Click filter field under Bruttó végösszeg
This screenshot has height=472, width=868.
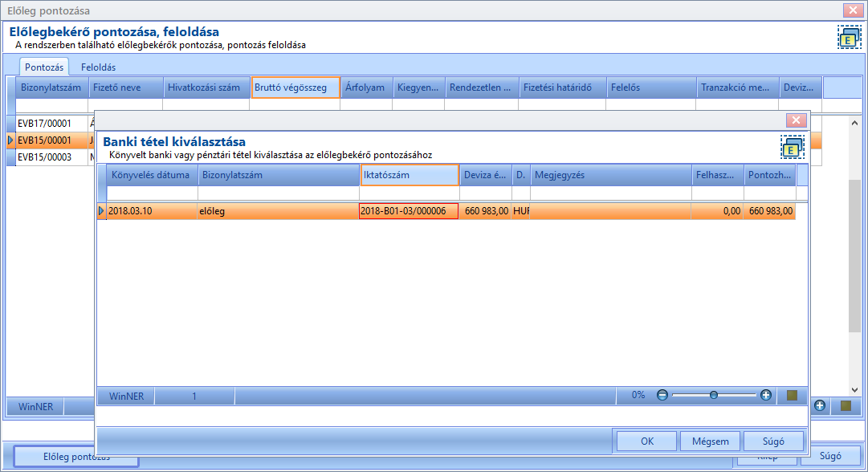[x=295, y=105]
